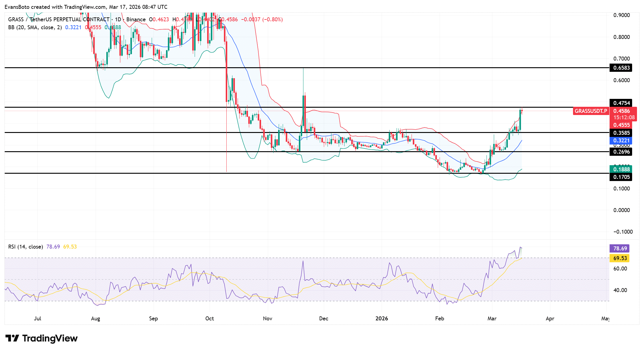The image size is (644, 352).
Task: Click the GRASS / TetherUS PERPETUAL CONTRACT title
Action: [59, 19]
